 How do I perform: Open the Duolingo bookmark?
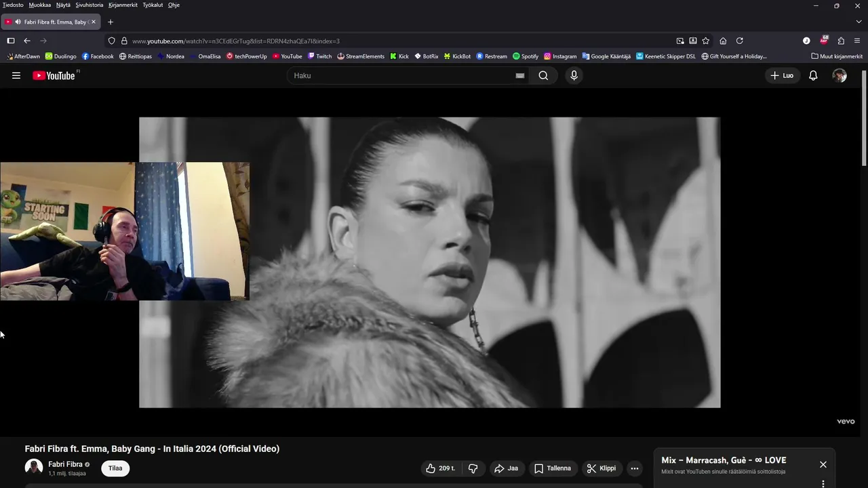coord(60,56)
